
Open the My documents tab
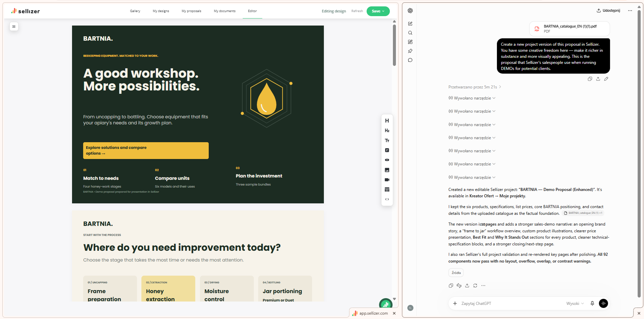[225, 11]
